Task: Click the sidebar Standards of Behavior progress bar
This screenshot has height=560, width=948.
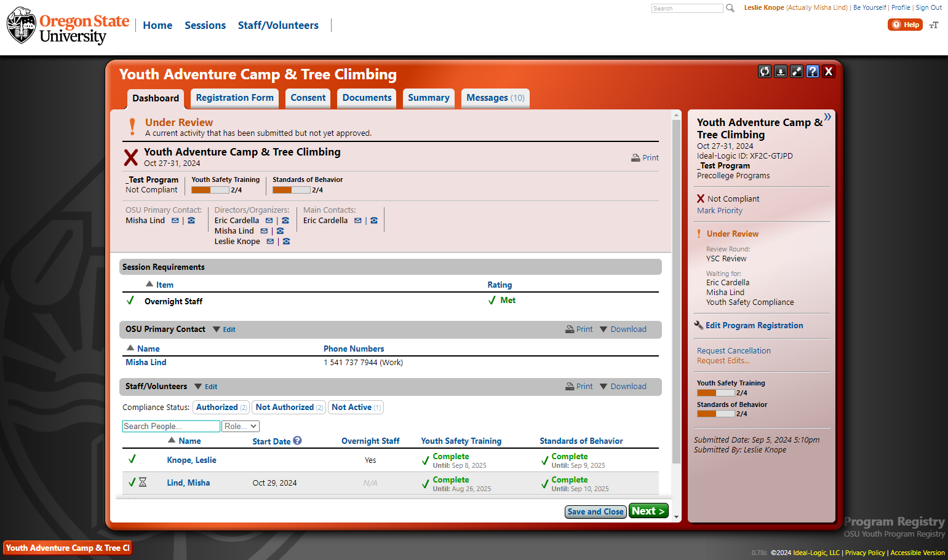Action: [716, 414]
